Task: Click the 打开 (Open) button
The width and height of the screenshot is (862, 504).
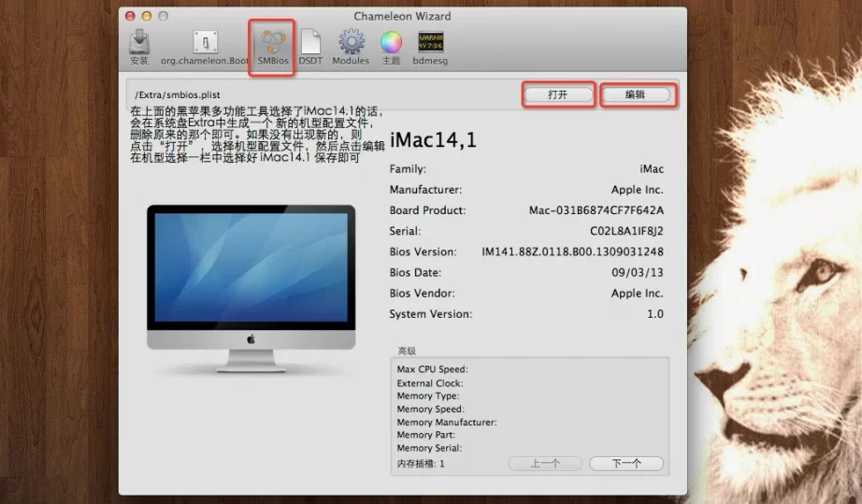Action: (x=558, y=94)
